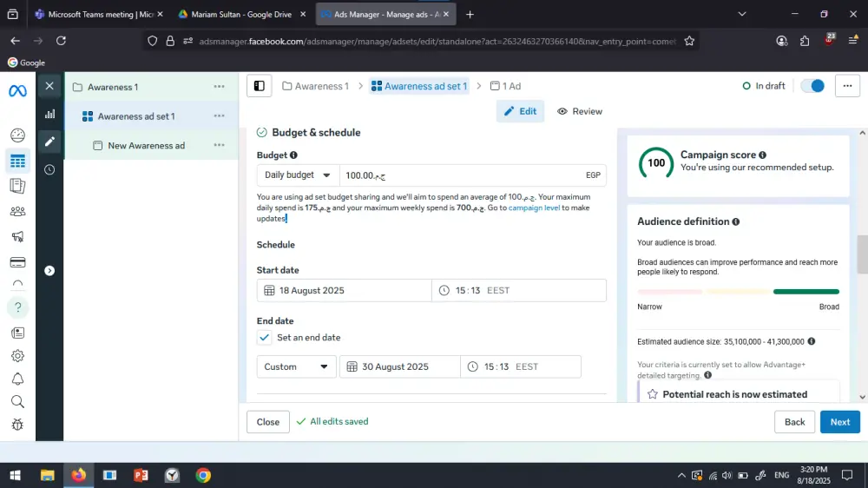Click Audience definition info icon
868x488 pixels.
click(736, 221)
